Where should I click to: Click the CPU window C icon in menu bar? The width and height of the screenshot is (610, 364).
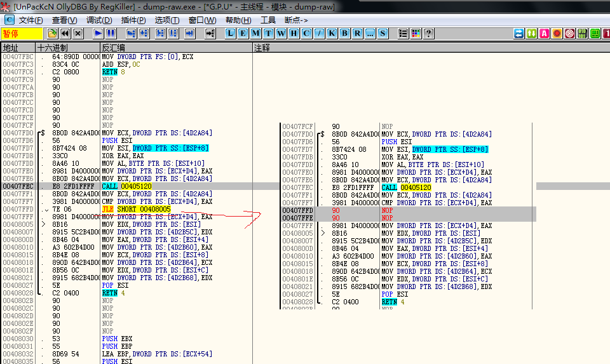click(10, 20)
